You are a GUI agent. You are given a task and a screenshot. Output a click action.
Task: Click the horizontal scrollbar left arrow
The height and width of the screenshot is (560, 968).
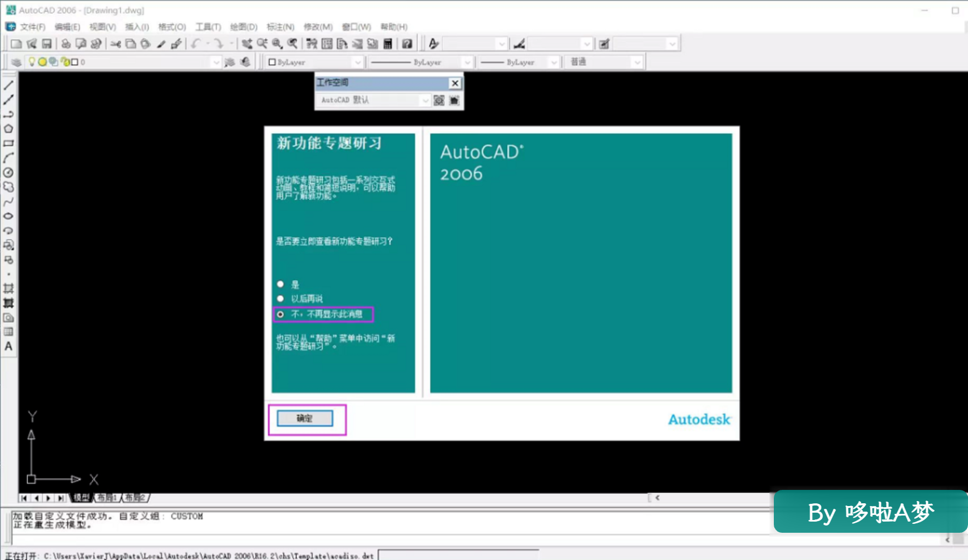pos(658,498)
